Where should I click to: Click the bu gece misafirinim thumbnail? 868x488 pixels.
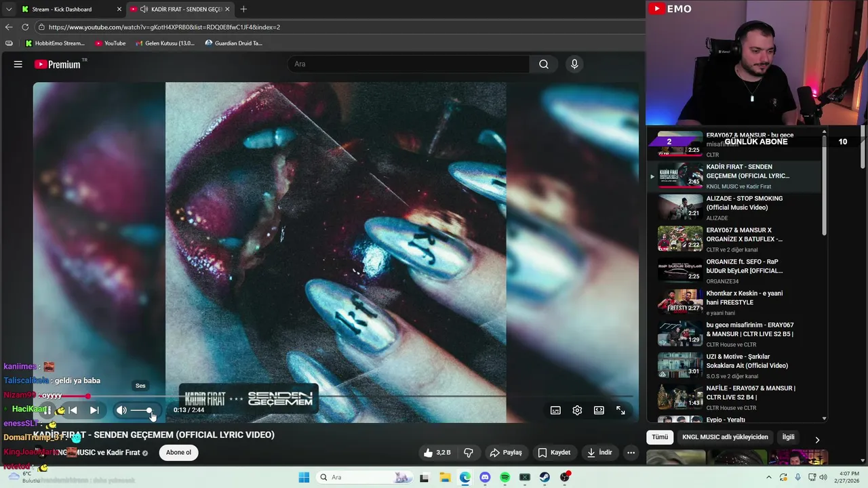(x=680, y=334)
